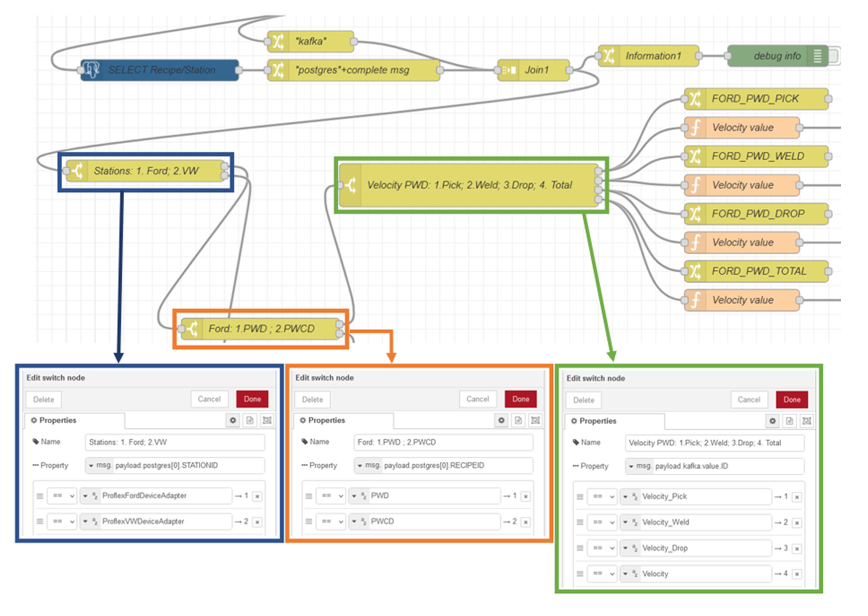Click the shuffle icon on "kafka" change node
868x616 pixels.
tap(278, 41)
